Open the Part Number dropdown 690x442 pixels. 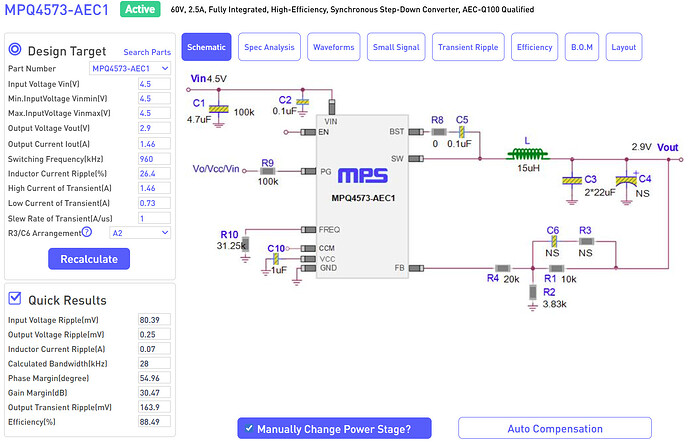(x=130, y=68)
